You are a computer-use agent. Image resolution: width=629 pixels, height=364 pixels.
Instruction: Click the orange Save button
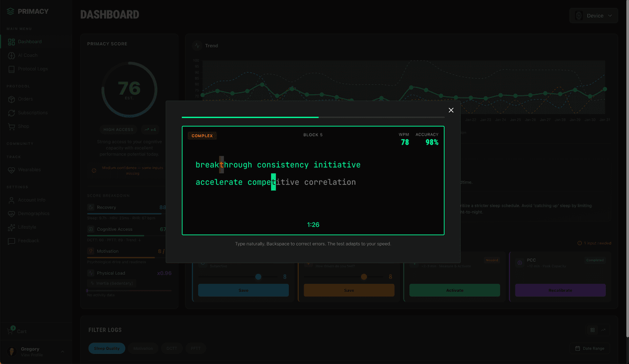(x=349, y=290)
